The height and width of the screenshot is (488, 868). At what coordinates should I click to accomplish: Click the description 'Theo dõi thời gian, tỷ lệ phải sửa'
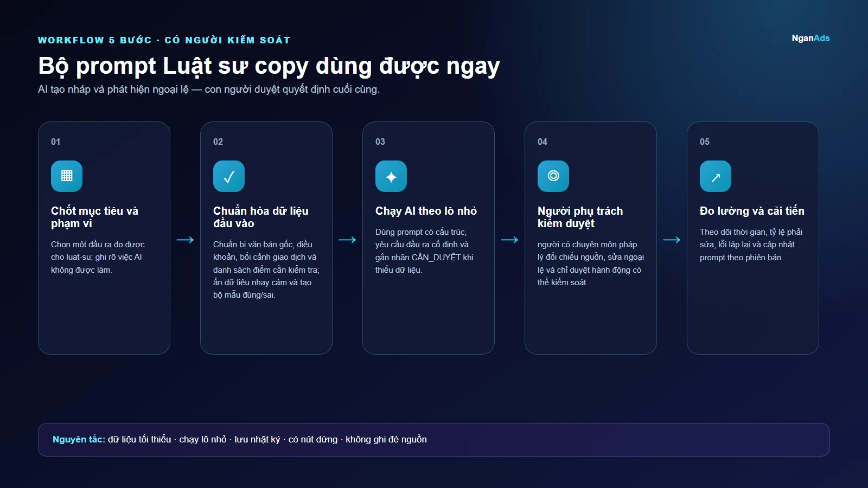click(751, 245)
